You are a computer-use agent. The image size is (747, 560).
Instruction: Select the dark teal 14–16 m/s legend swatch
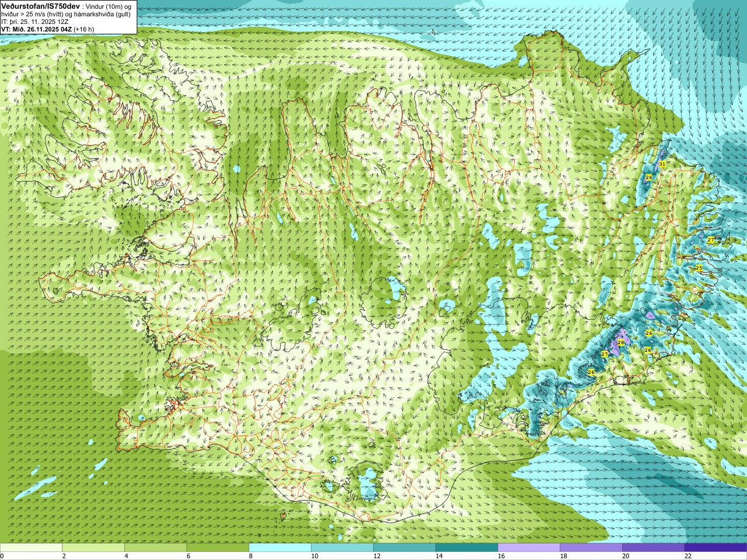[467, 547]
